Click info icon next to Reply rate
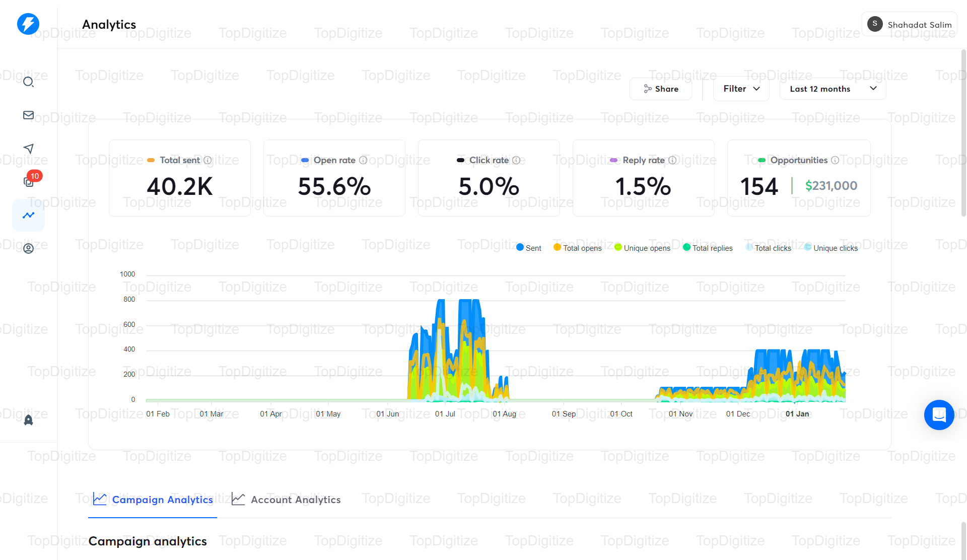This screenshot has width=967, height=560. tap(672, 160)
